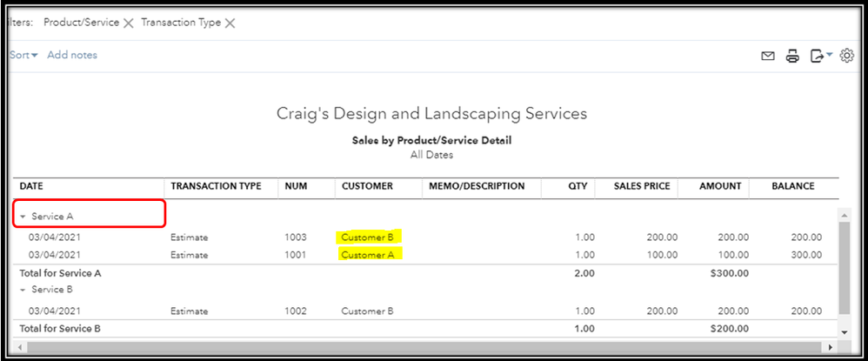Click the $200.00 Service B total

[x=730, y=329]
